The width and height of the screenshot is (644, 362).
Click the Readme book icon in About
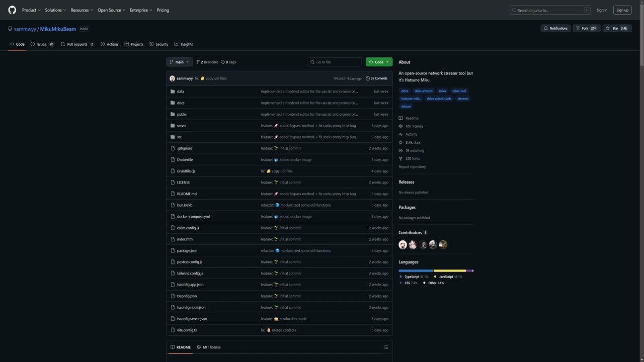tap(401, 118)
